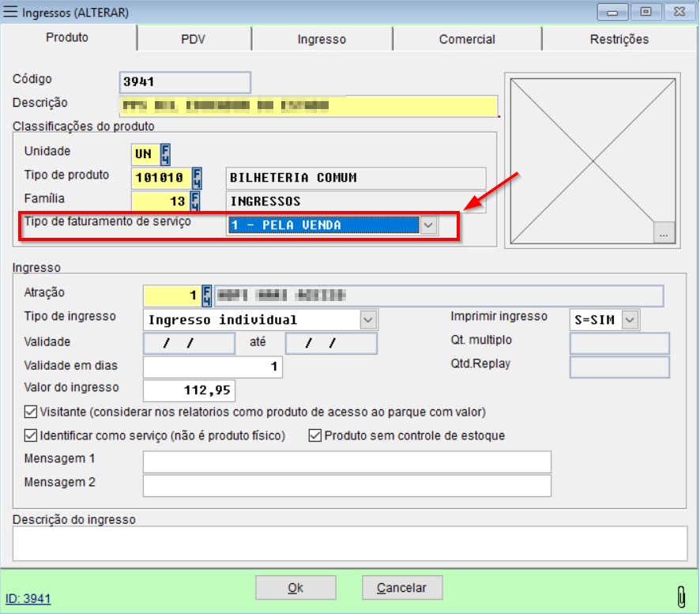
Task: Uncheck Identificar como serviço checkbox
Action: [x=31, y=435]
